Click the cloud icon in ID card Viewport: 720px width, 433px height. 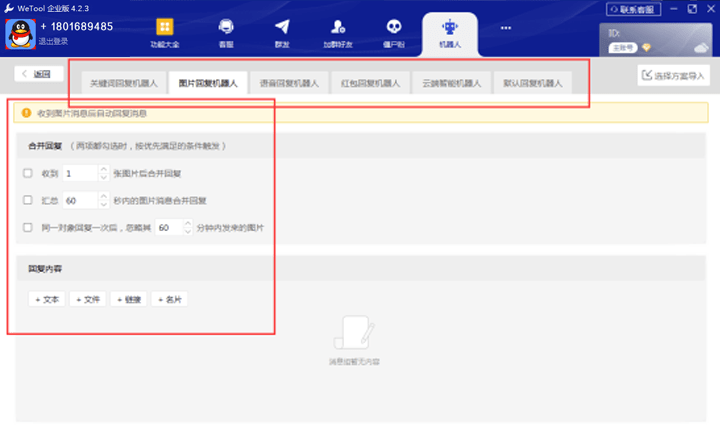pos(701,48)
